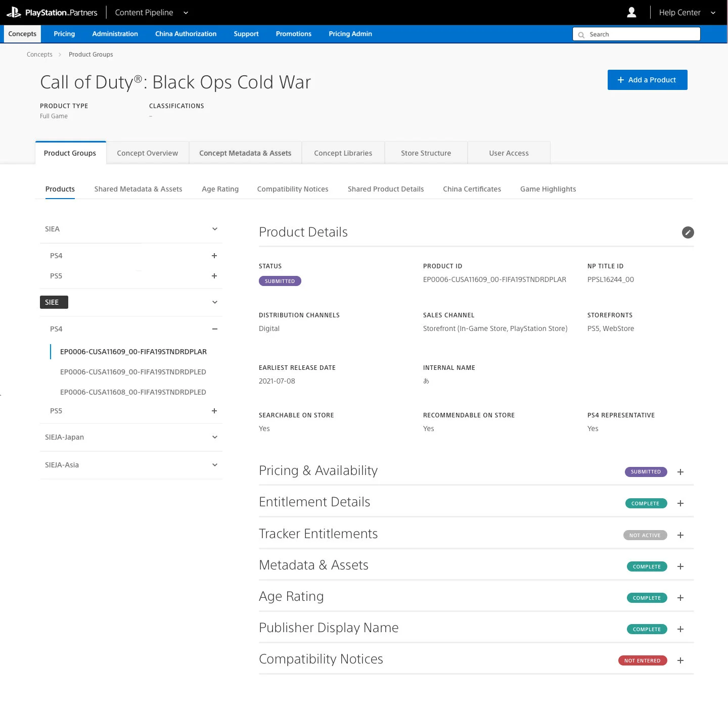Select Shared Metadata & Assets sub-tab
The image size is (728, 714).
click(139, 189)
